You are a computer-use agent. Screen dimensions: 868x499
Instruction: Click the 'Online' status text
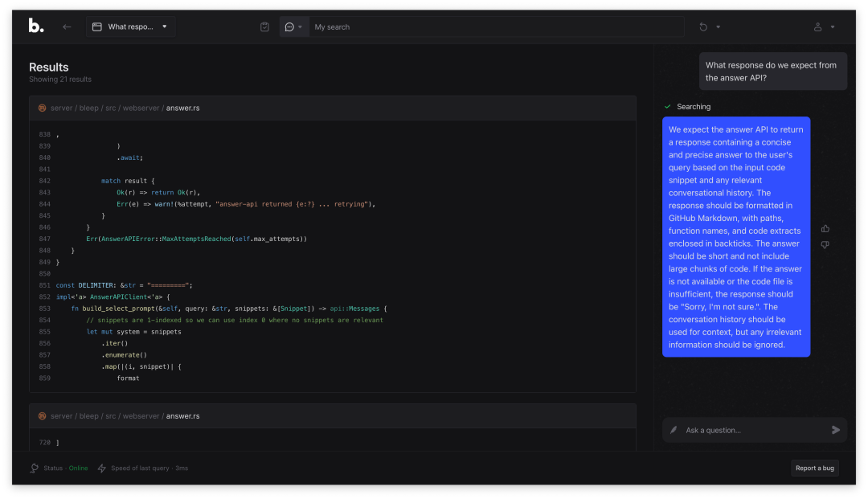(x=78, y=468)
